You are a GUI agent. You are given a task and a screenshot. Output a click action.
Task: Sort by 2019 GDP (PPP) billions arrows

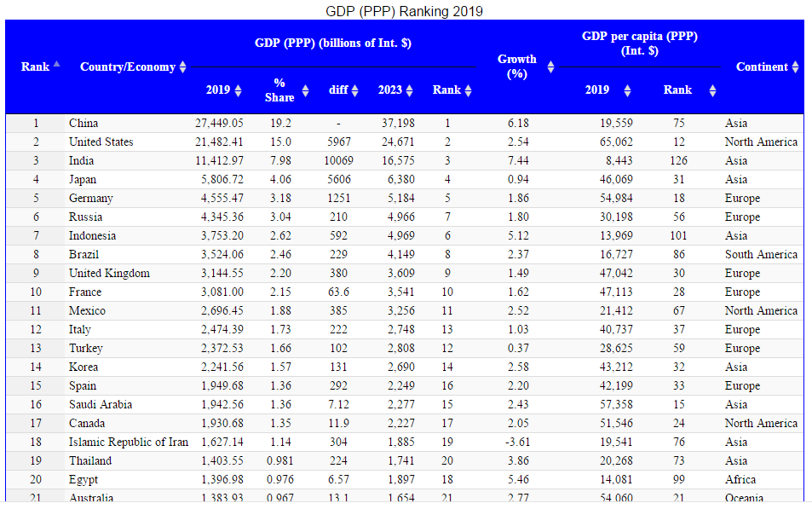(x=238, y=90)
